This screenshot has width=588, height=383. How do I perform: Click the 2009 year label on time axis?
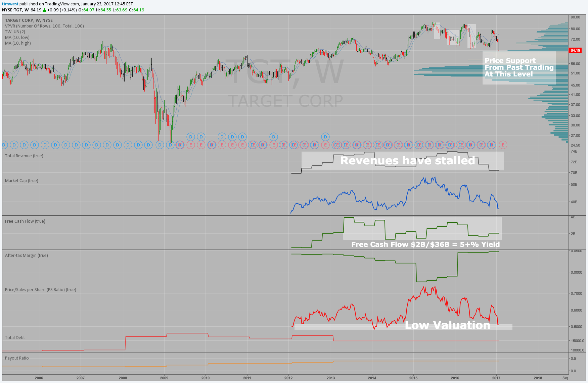pos(164,378)
